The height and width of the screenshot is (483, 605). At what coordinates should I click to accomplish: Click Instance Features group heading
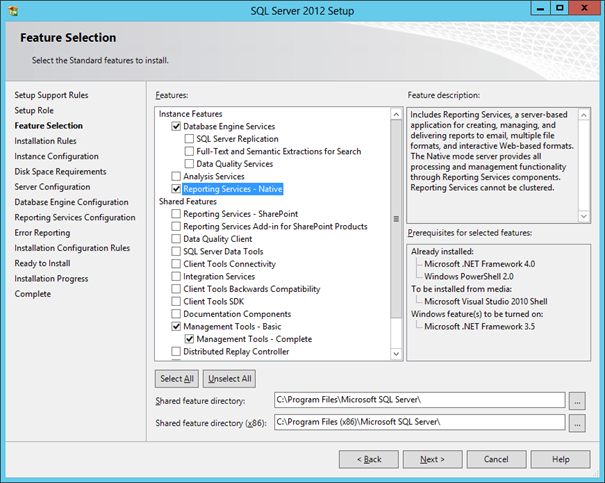[x=191, y=114]
